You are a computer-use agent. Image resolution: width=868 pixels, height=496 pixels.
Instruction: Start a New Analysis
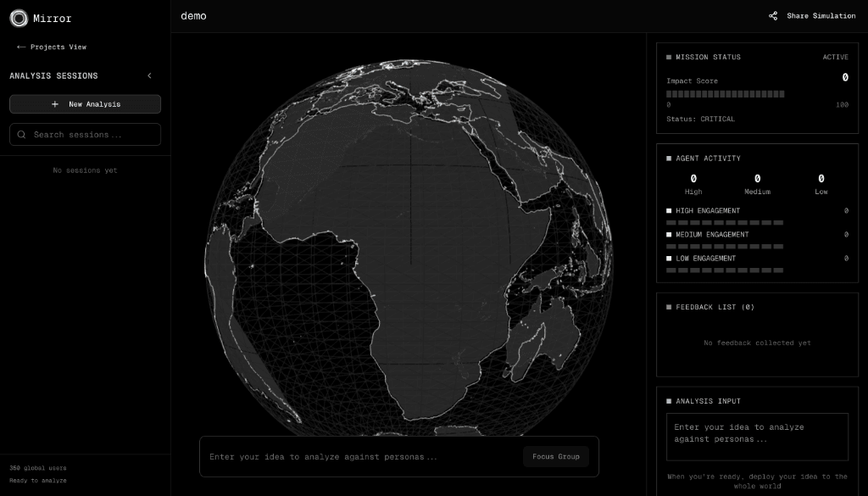(x=85, y=104)
